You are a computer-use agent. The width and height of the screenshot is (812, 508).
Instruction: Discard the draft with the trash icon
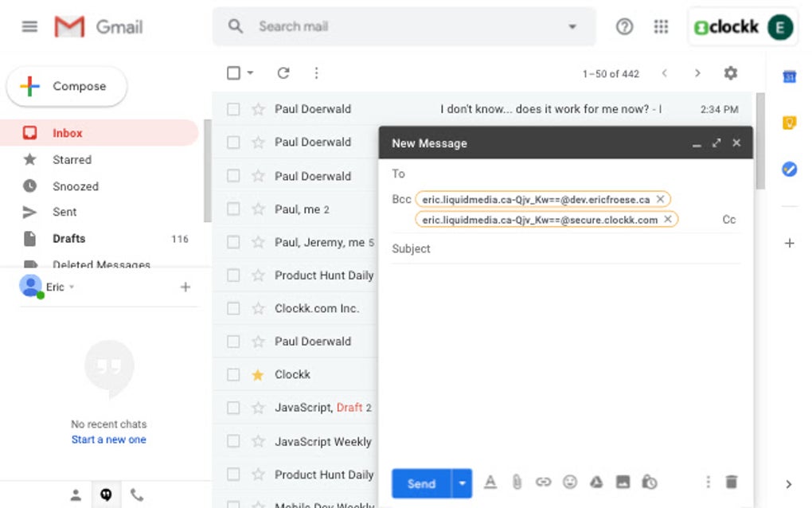pyautogui.click(x=731, y=482)
